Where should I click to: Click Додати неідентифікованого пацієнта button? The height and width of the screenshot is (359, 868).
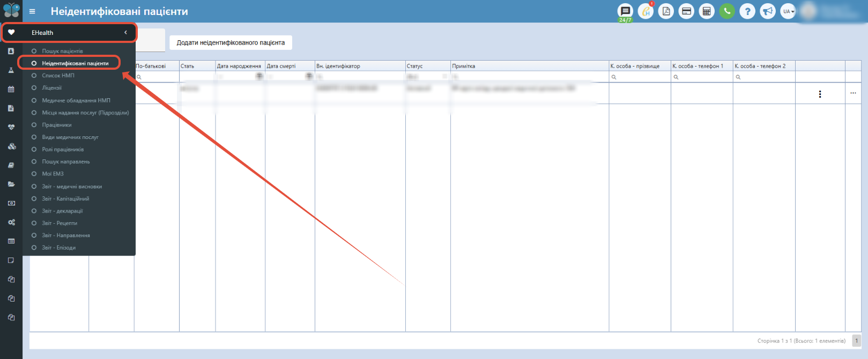pyautogui.click(x=231, y=43)
